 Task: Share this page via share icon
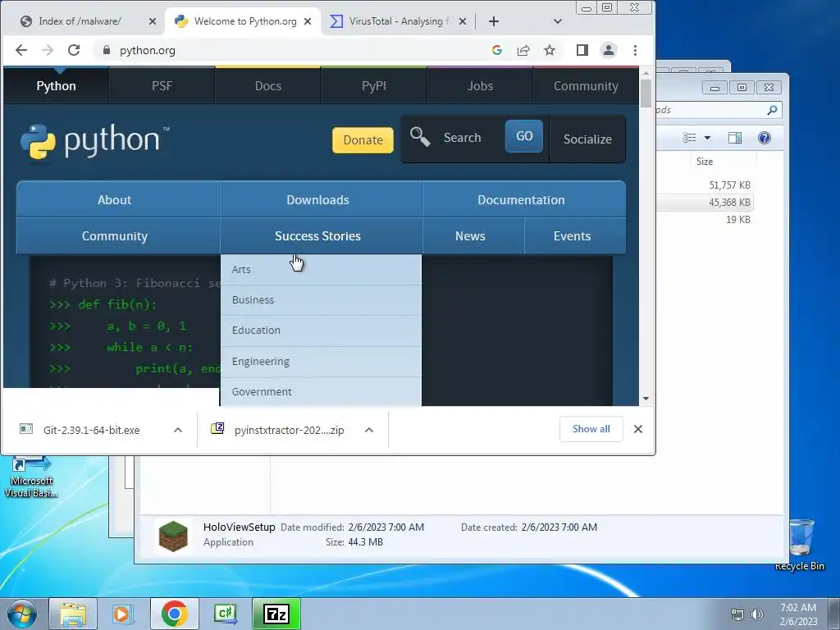coord(523,50)
